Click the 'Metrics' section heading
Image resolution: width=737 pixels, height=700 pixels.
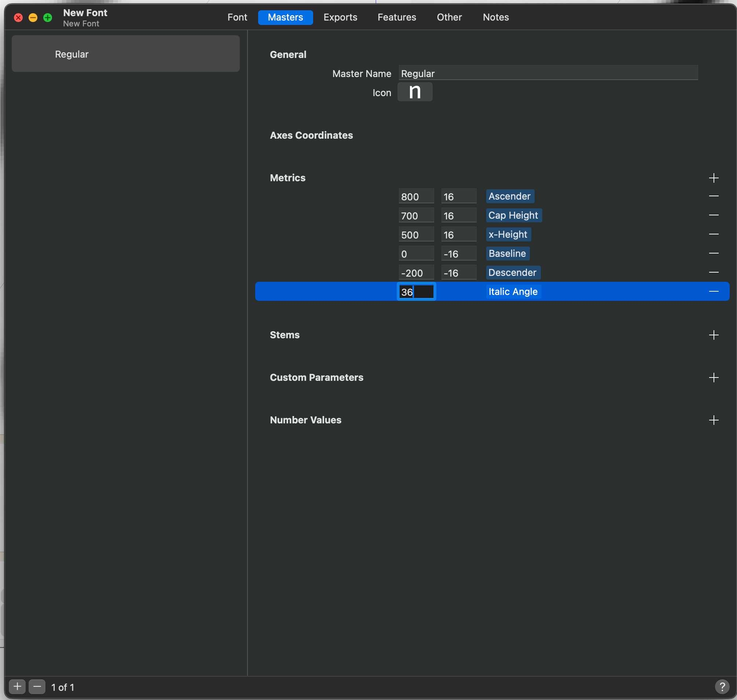point(287,178)
